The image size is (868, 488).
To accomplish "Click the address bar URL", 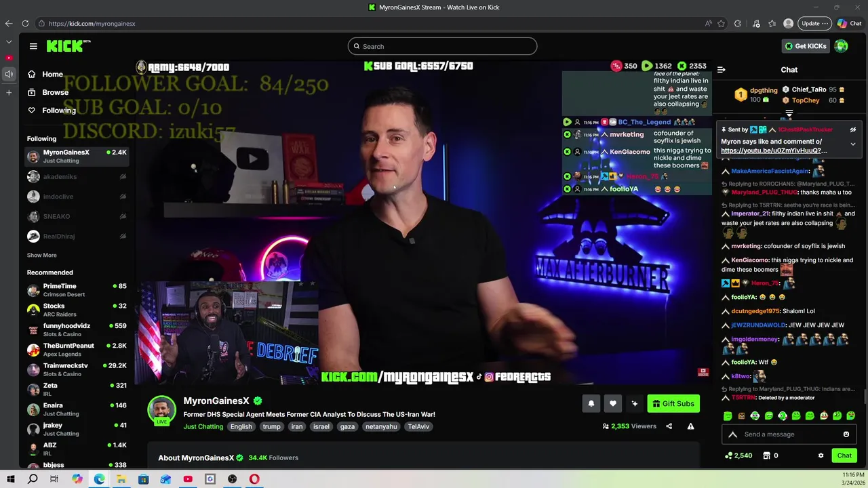I will tap(92, 24).
